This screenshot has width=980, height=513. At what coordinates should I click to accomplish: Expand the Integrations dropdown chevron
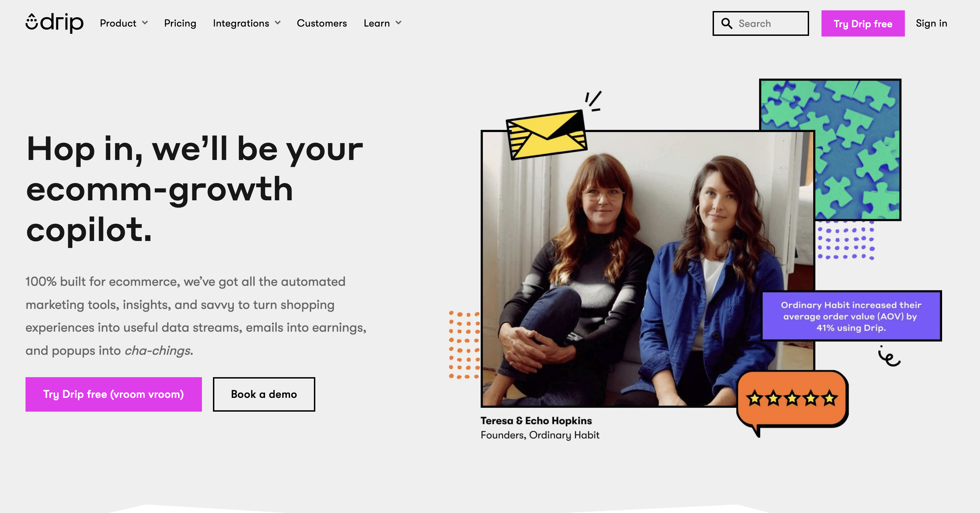[278, 23]
